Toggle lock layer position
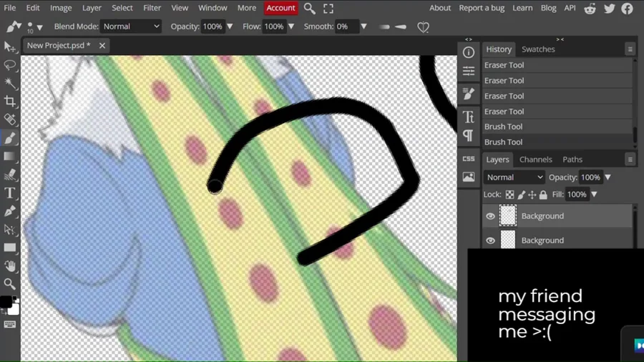Screen dimensions: 644x362 click(x=532, y=195)
